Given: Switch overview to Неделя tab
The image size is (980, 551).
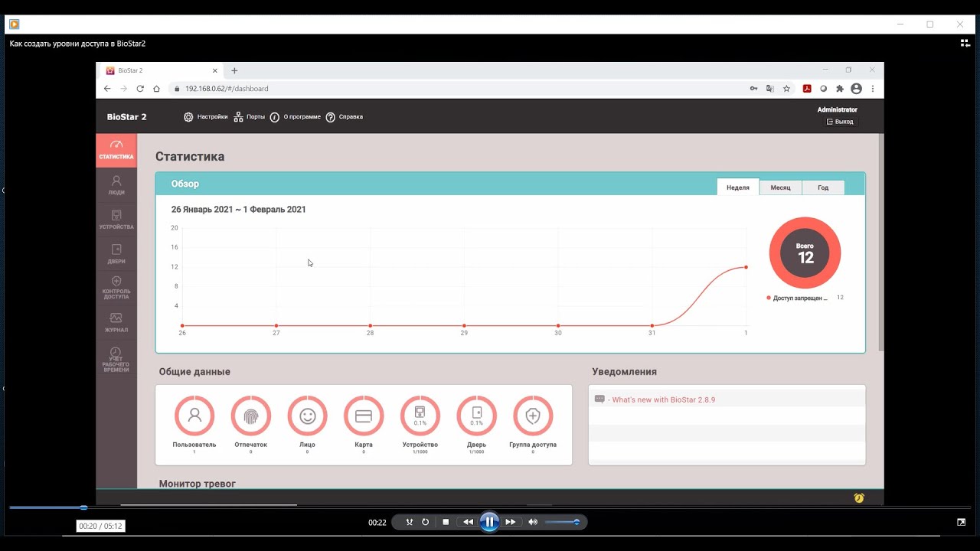Looking at the screenshot, I should 738,187.
